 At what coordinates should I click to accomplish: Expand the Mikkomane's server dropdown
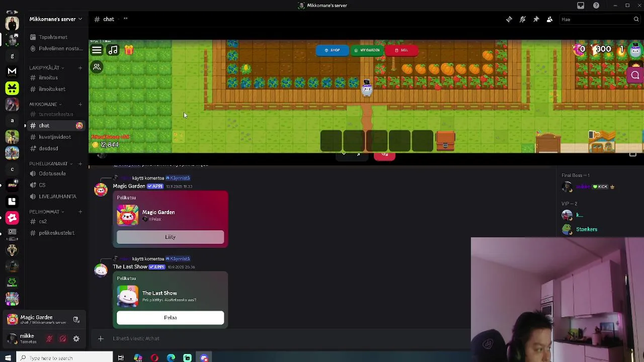(x=55, y=19)
